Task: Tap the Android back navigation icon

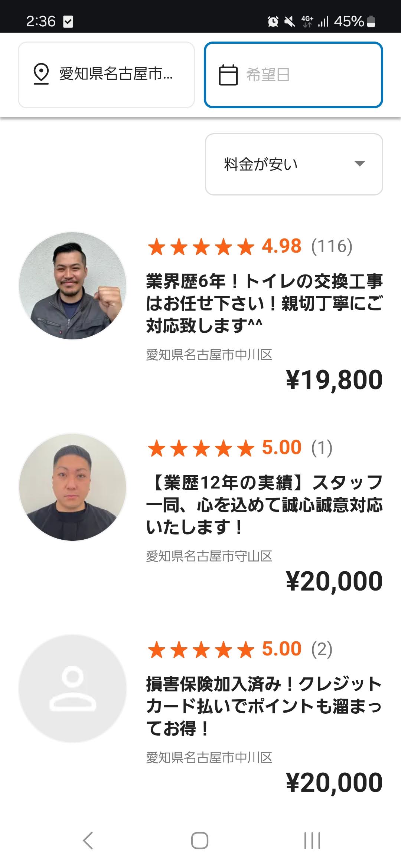Action: click(88, 841)
